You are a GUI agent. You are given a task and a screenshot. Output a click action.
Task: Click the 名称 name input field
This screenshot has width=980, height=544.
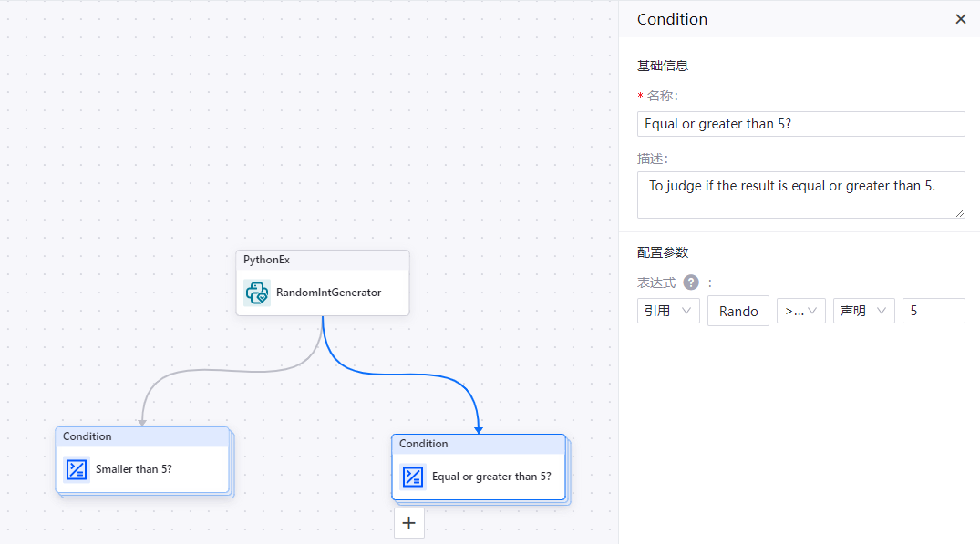pos(800,124)
